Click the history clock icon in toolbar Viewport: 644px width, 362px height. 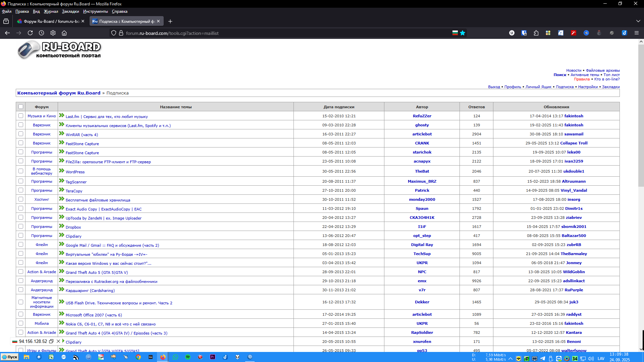pyautogui.click(x=42, y=33)
